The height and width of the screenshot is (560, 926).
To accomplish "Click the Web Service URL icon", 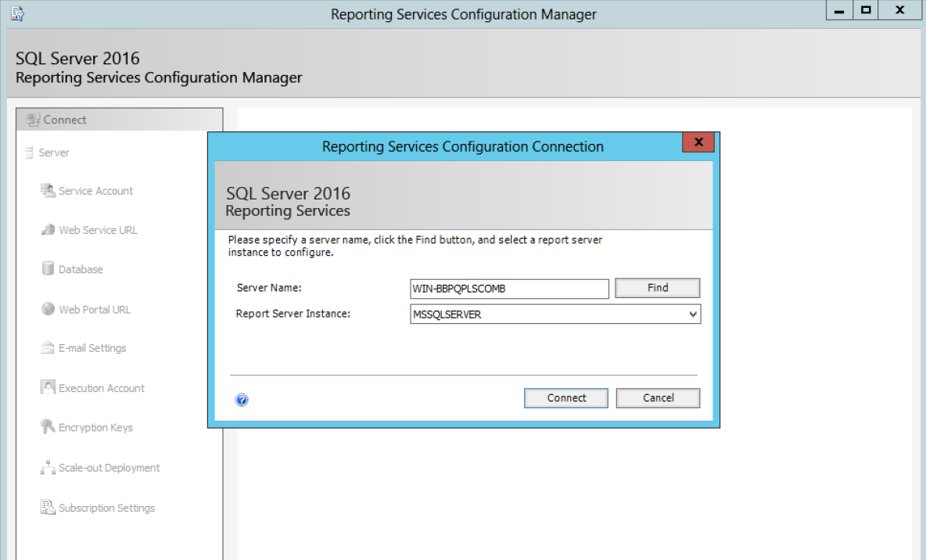I will 48,230.
